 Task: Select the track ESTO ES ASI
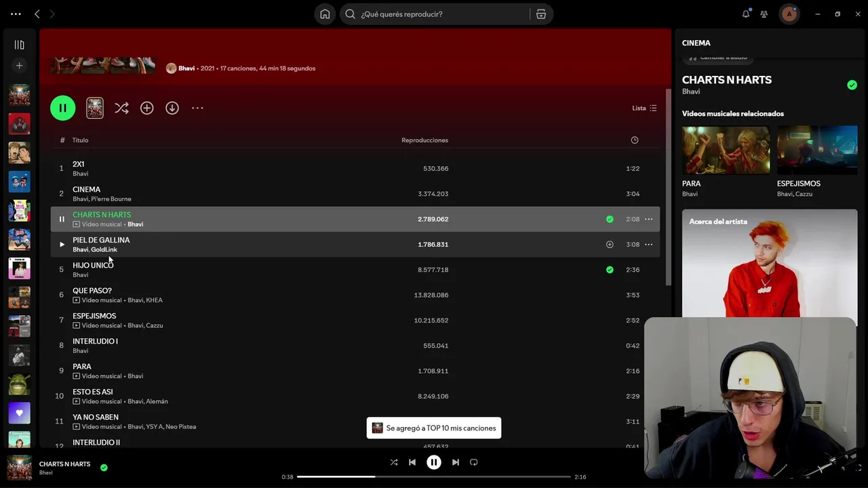tap(355, 396)
